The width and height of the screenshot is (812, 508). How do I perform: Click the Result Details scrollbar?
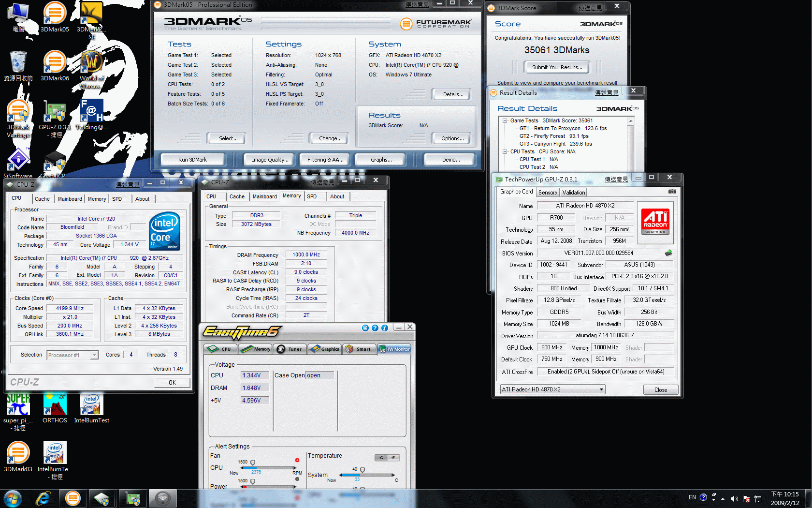coord(630,144)
